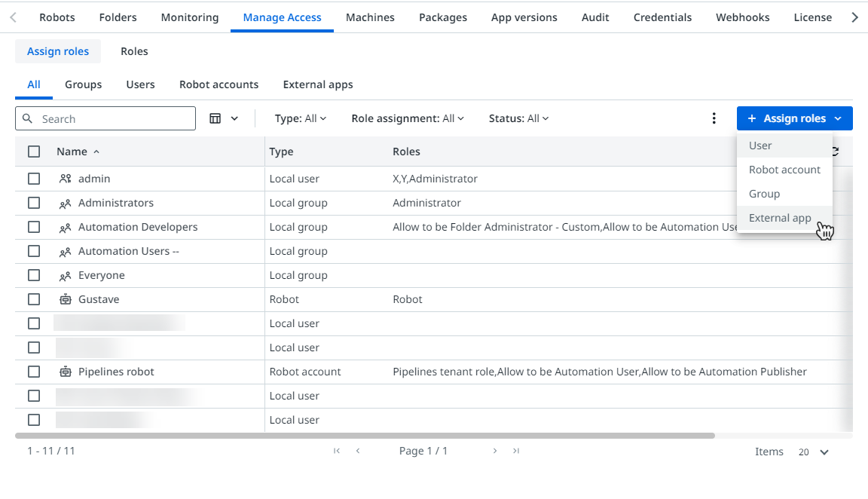Click the search magnifier icon
The width and height of the screenshot is (868, 499).
pyautogui.click(x=28, y=118)
